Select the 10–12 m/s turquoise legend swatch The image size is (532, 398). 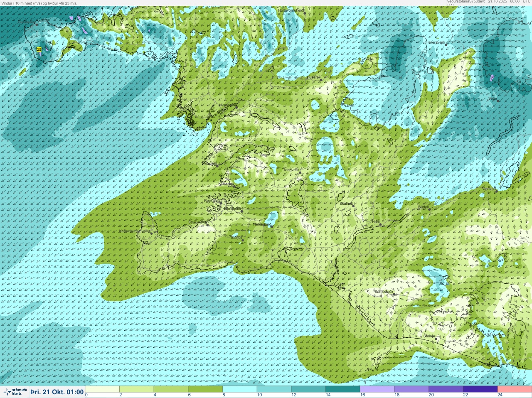(x=274, y=389)
